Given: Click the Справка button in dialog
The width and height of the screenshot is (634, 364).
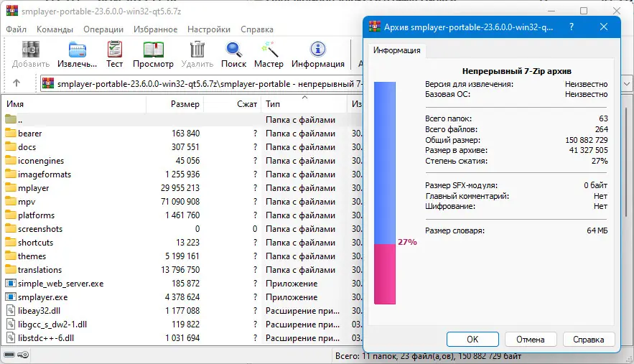Looking at the screenshot, I should click(589, 340).
